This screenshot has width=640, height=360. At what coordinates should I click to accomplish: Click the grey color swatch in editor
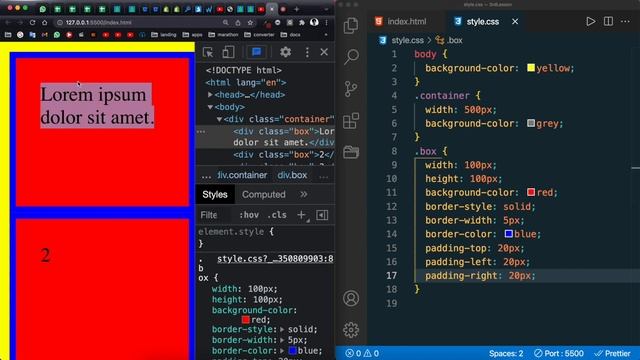531,123
